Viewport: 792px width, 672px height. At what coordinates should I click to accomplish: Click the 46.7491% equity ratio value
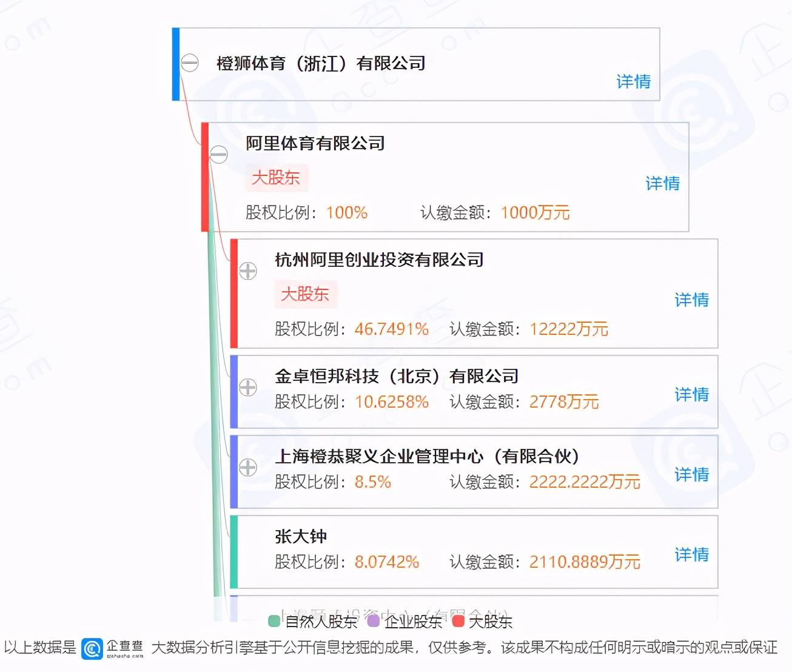pos(392,329)
